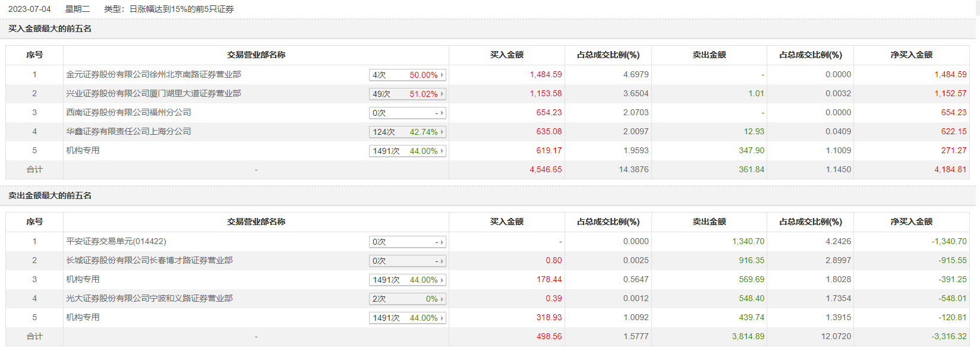This screenshot has width=980, height=351.
Task: Open 光大证券宁波和义路证券营业部 link
Action: click(149, 298)
